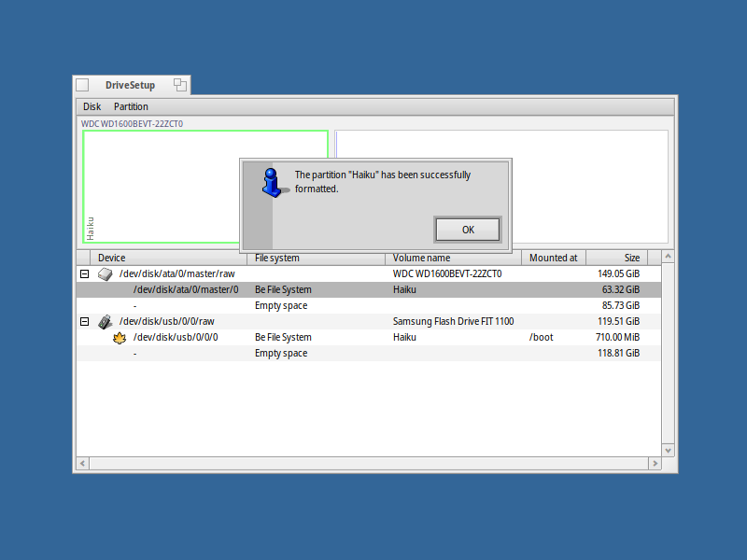747x560 pixels.
Task: Click the vertical scrollbar up arrow
Action: coord(668,256)
